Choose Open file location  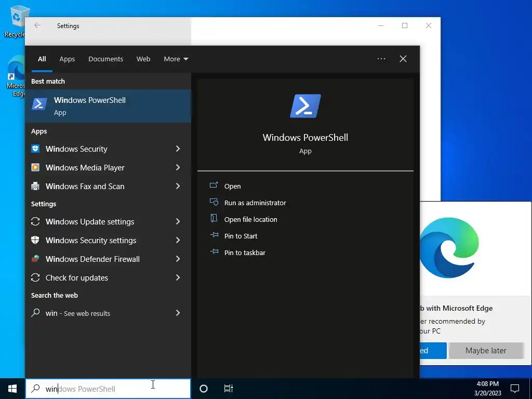point(251,220)
